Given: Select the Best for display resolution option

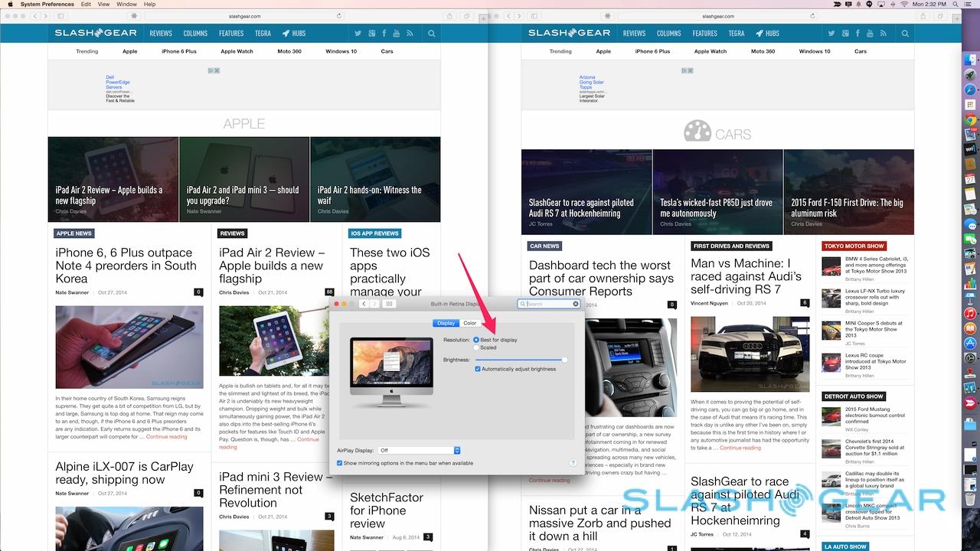Looking at the screenshot, I should coord(477,339).
